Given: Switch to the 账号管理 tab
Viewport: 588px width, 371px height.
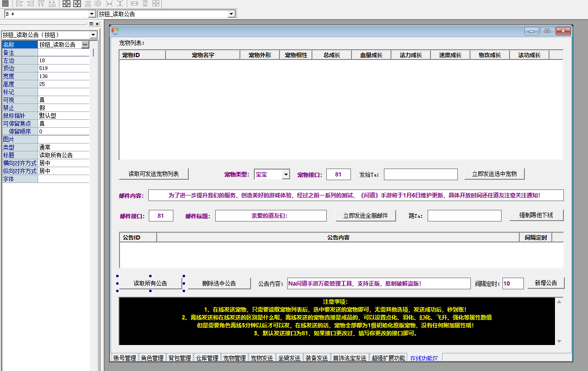Looking at the screenshot, I should point(125,358).
